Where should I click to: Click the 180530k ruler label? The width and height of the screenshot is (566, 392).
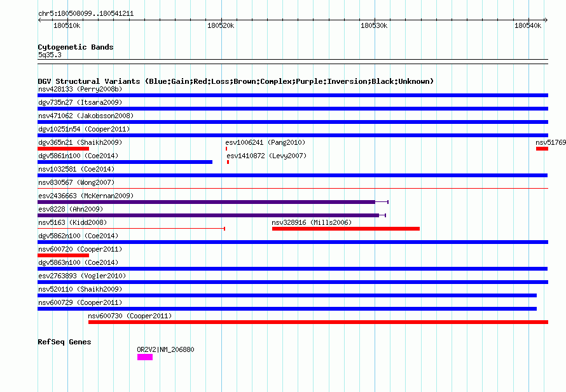click(x=374, y=25)
